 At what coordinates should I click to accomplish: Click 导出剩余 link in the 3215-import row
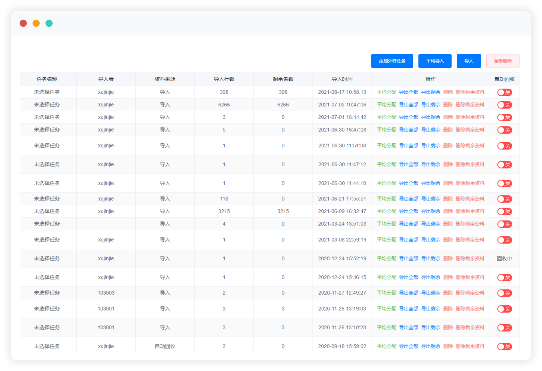click(430, 211)
